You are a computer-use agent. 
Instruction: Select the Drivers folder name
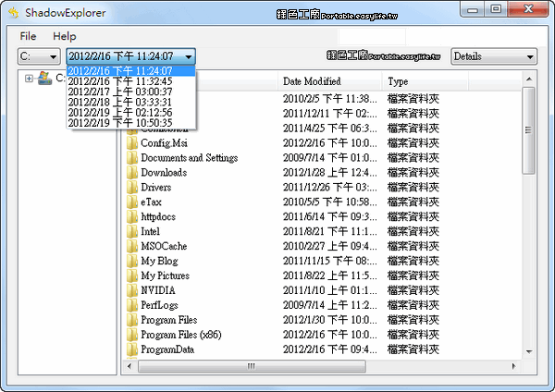(156, 187)
